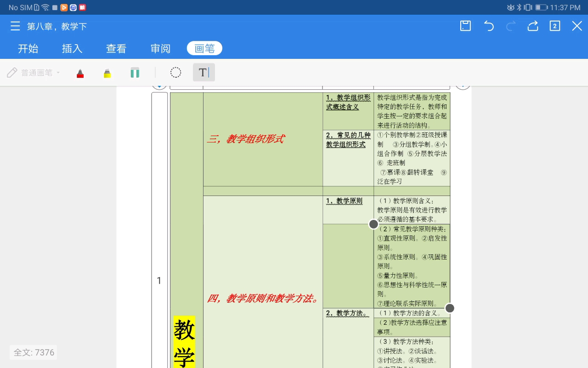The height and width of the screenshot is (368, 588).
Task: Open the 开始 tab
Action: [x=28, y=48]
